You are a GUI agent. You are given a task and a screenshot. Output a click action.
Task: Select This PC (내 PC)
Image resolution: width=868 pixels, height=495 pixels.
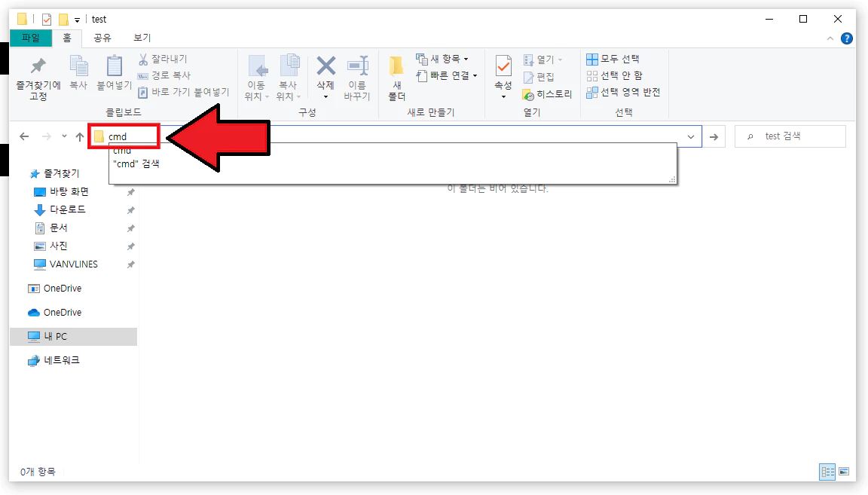pos(73,337)
